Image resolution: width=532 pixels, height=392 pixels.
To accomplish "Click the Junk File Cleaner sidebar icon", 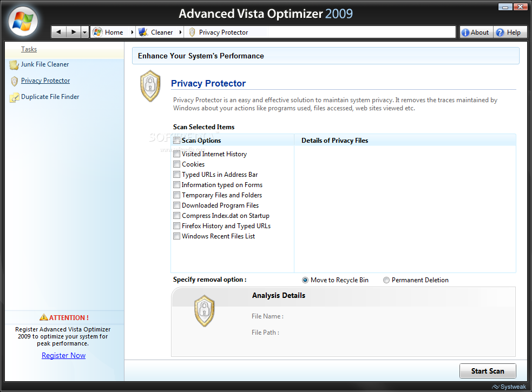I will pos(14,64).
